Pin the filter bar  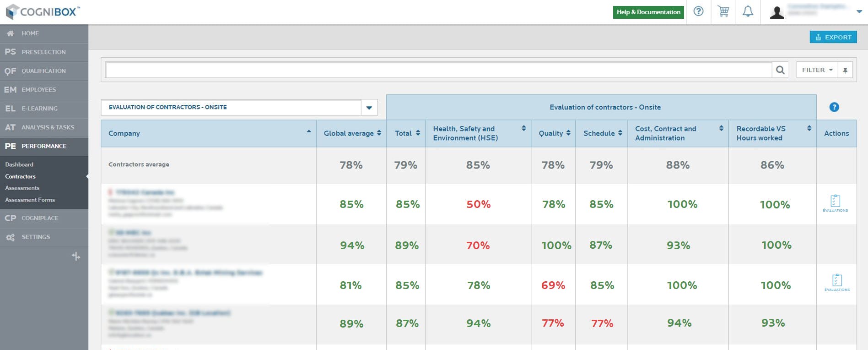tap(845, 70)
